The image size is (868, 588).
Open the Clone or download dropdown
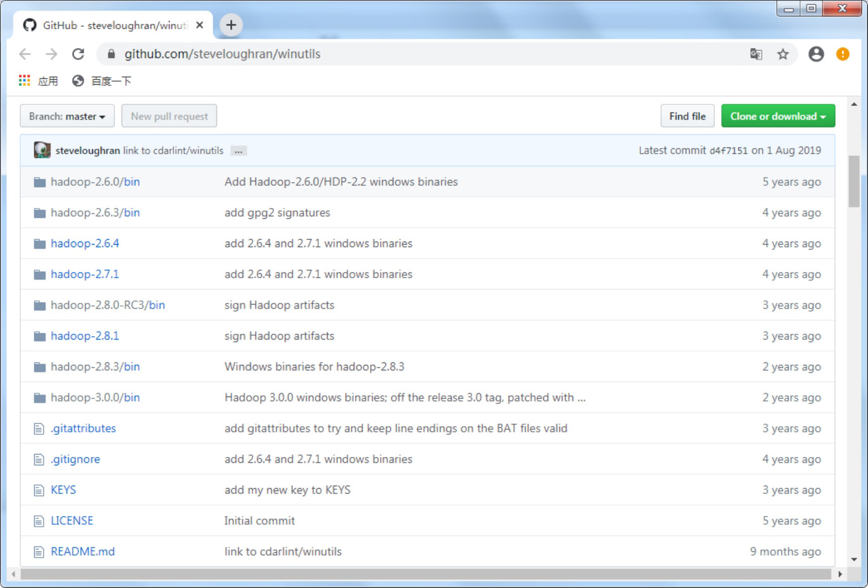(x=778, y=116)
